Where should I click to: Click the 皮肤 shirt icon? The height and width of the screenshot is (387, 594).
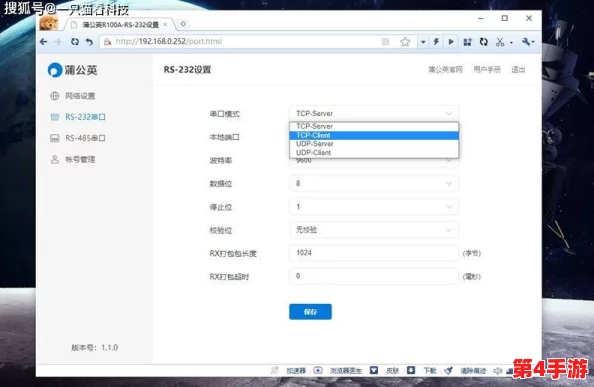coord(374,370)
